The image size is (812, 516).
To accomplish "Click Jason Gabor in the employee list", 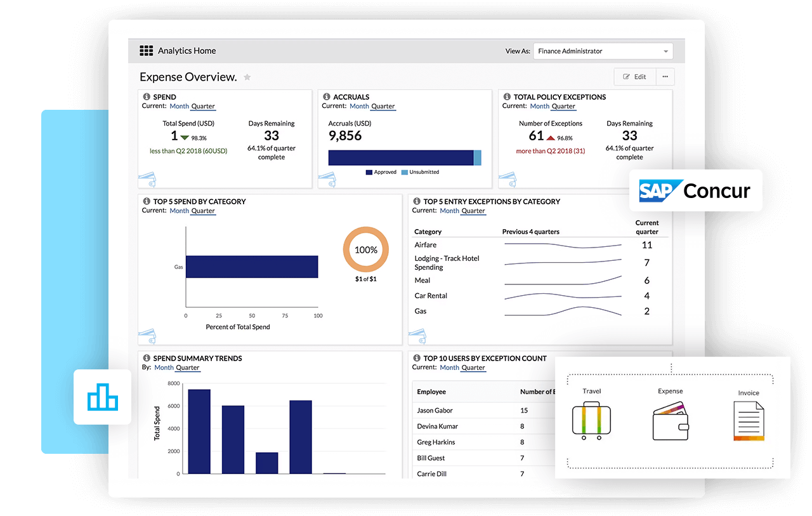I will (435, 411).
